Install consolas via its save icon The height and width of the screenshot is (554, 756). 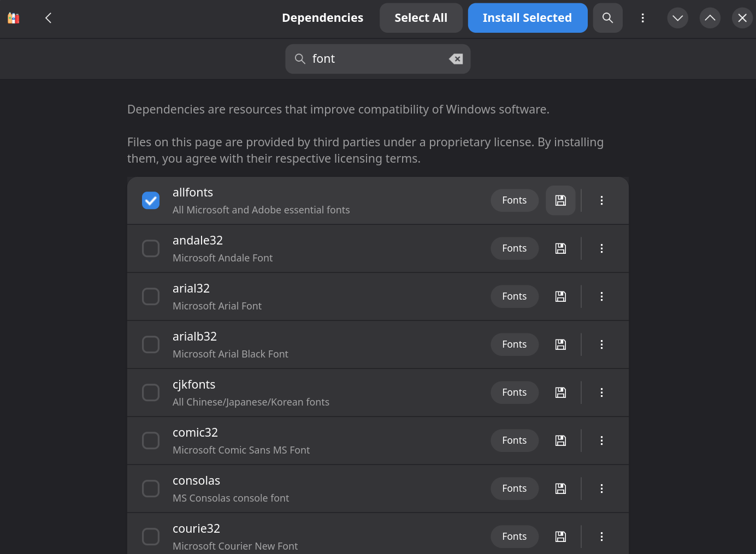(x=560, y=489)
